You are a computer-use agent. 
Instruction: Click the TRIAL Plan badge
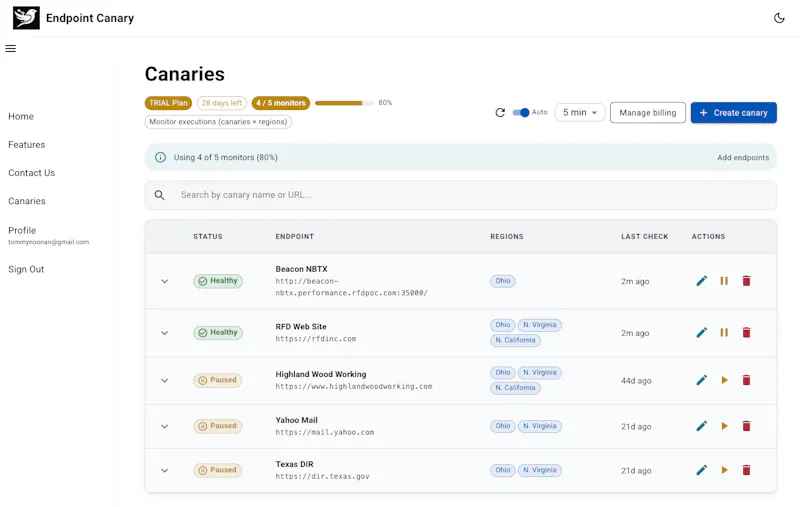tap(168, 103)
